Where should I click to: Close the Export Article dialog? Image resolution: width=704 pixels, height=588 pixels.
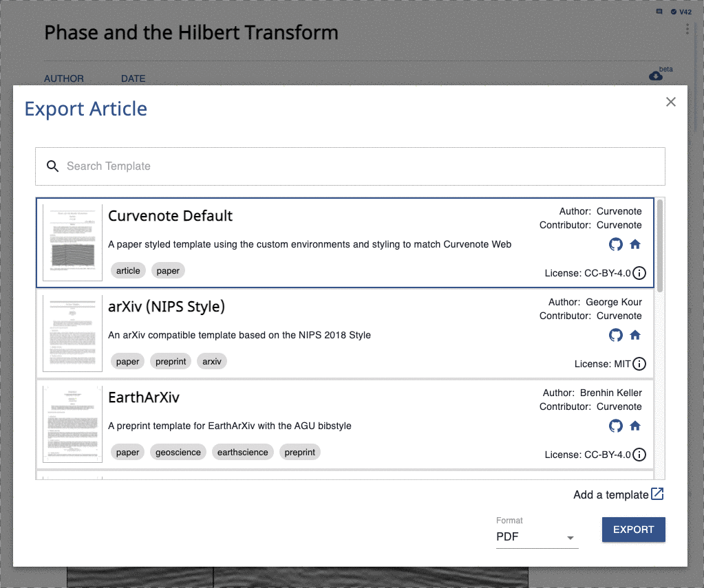point(671,102)
